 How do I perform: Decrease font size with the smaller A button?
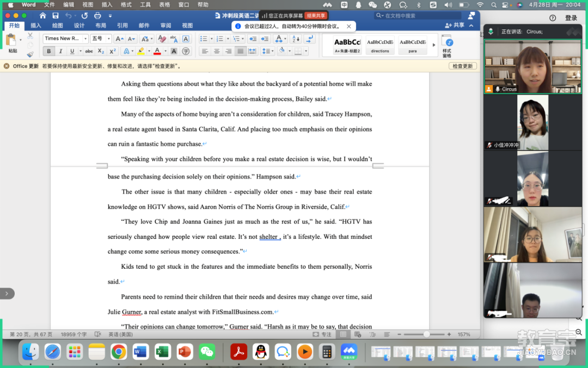point(131,39)
